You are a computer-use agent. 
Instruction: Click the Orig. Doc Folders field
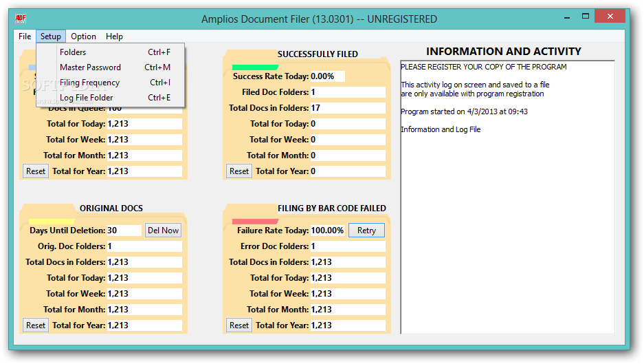point(144,246)
